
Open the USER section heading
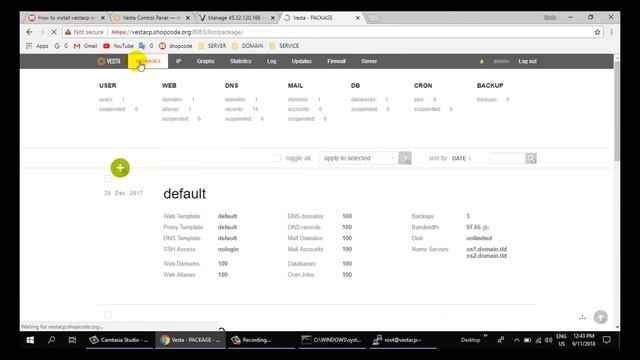[108, 85]
